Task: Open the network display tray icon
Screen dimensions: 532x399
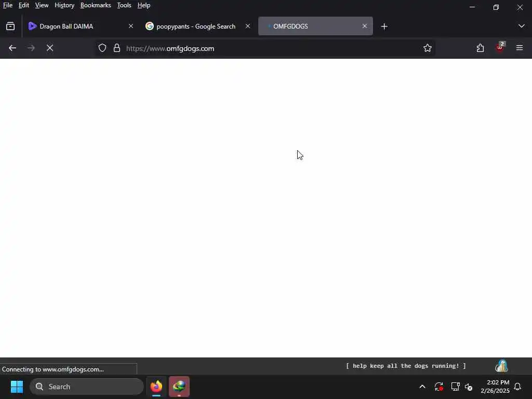Action: click(455, 387)
